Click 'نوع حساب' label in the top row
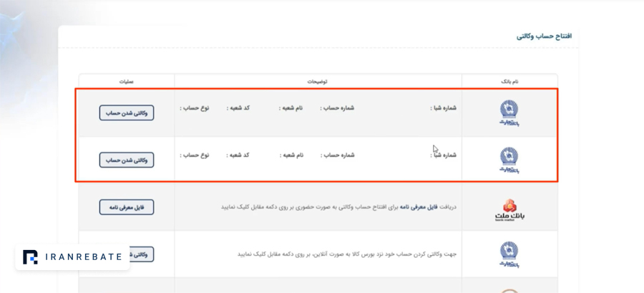The height and width of the screenshot is (293, 644). (195, 108)
